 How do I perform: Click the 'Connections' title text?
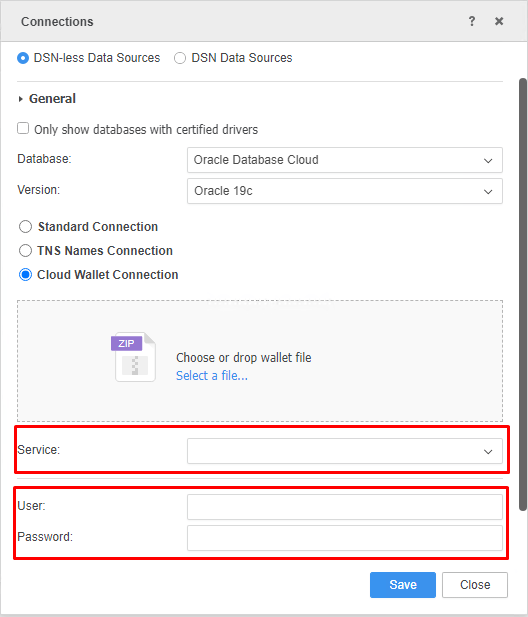[x=57, y=22]
